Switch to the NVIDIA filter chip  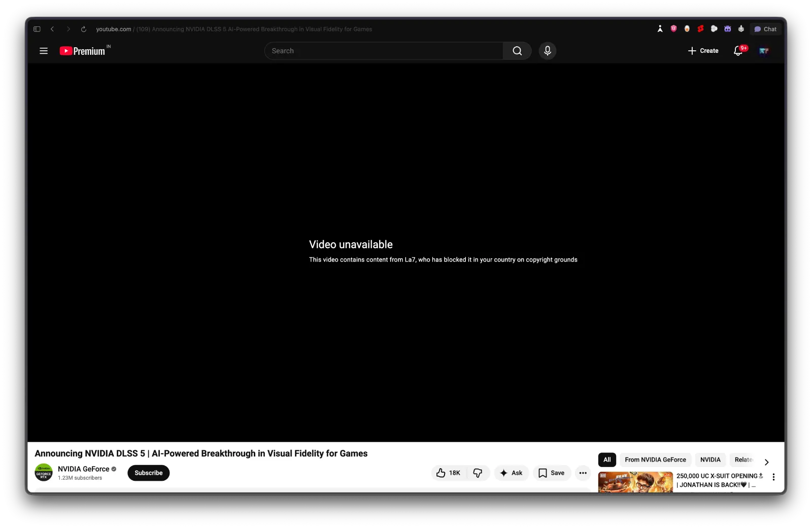point(710,459)
